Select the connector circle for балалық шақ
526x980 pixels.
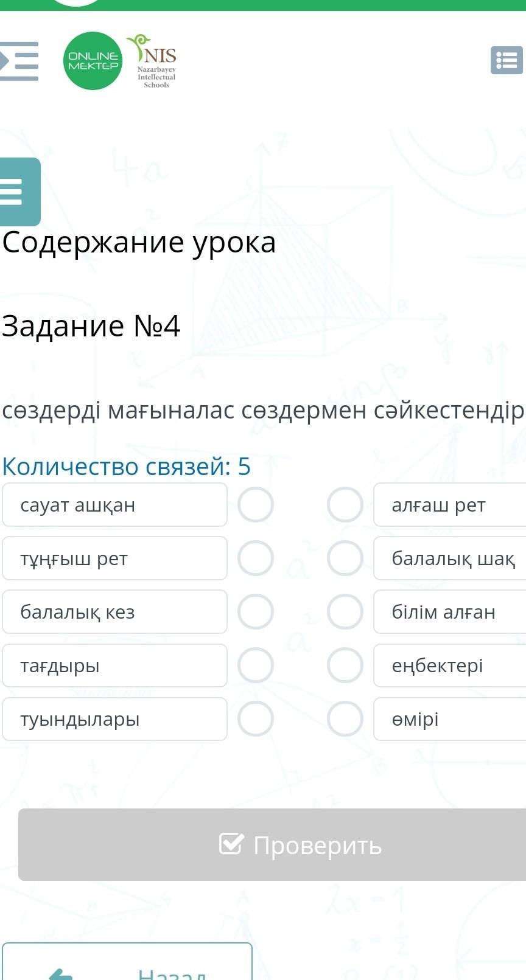[345, 558]
